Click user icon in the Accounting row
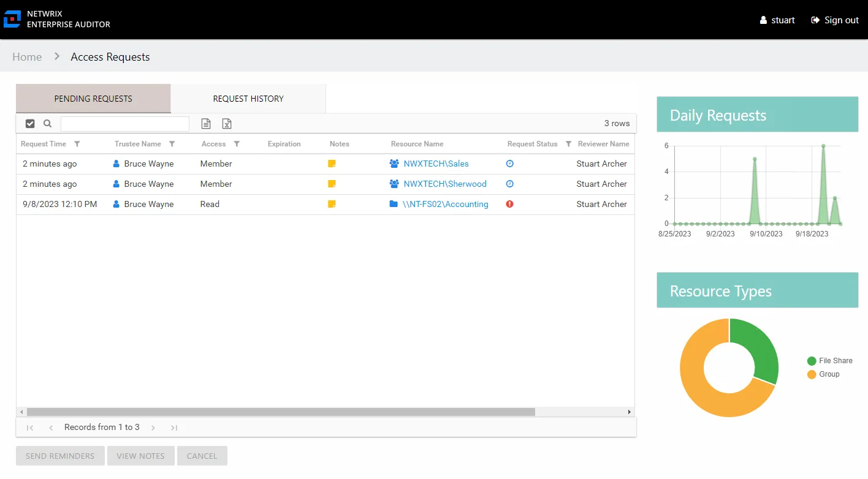 tap(116, 204)
